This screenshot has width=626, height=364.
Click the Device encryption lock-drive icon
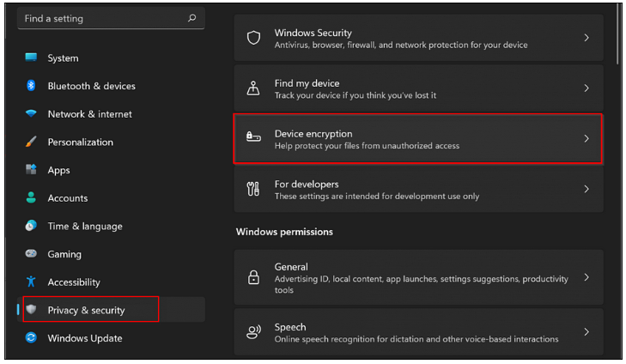(253, 136)
